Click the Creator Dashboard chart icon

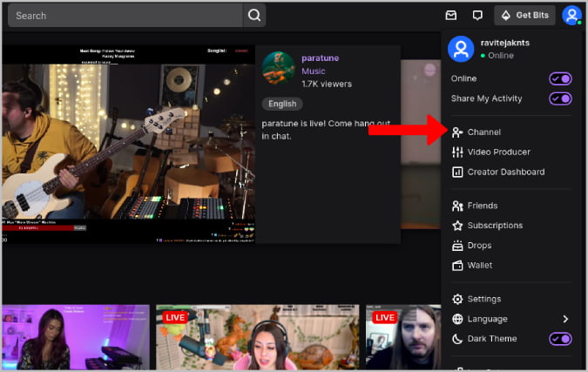[x=457, y=172]
